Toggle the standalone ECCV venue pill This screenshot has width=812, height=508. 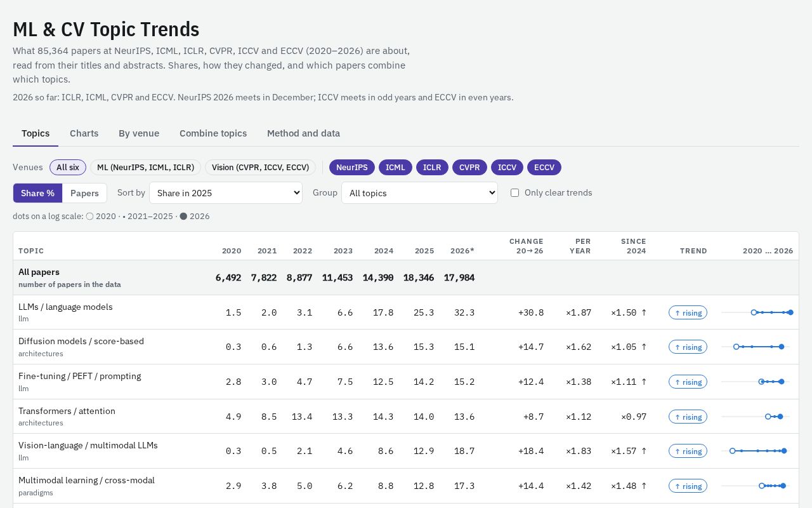[544, 168]
